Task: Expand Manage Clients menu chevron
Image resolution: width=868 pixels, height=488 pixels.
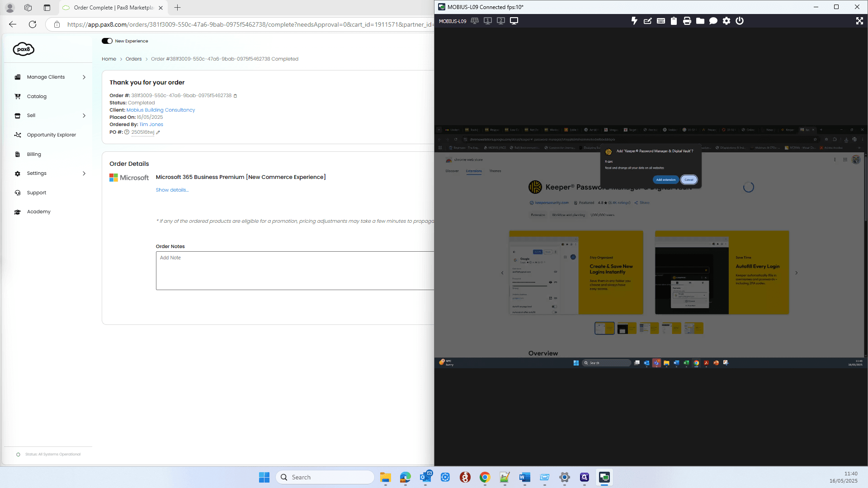Action: (84, 77)
